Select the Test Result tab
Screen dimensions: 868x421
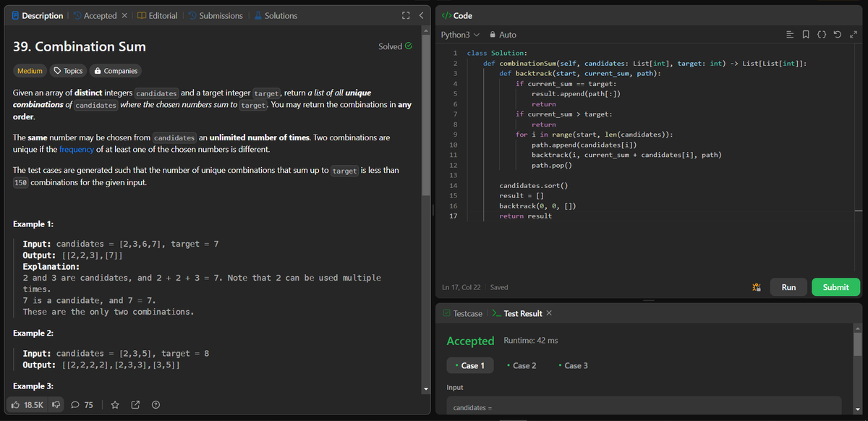pos(517,313)
